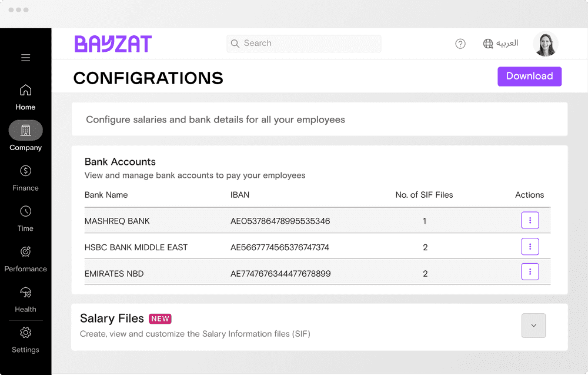The image size is (588, 375).
Task: Open actions menu for MASHREQ BANK
Action: pos(530,221)
